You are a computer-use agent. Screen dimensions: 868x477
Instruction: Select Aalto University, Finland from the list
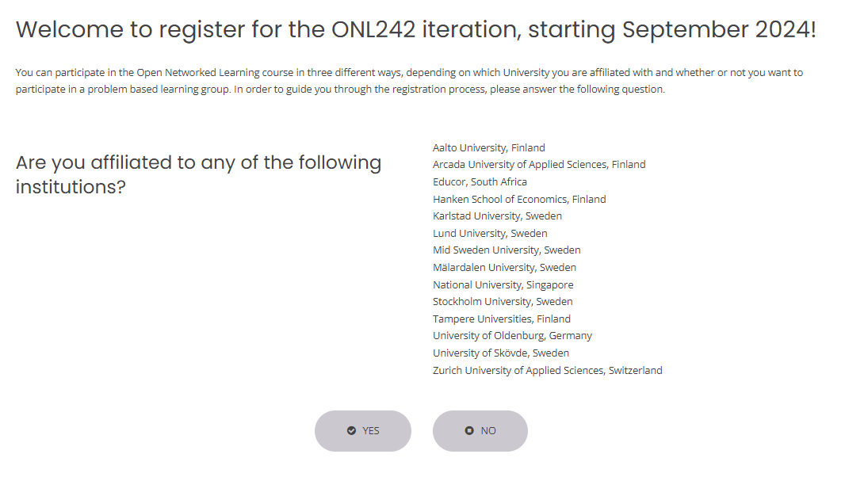tap(488, 147)
